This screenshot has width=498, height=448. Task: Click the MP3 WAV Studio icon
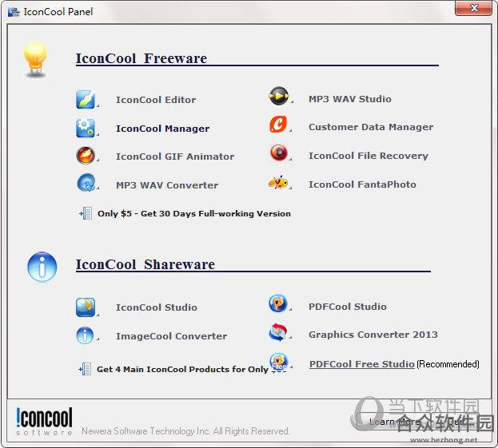click(278, 96)
